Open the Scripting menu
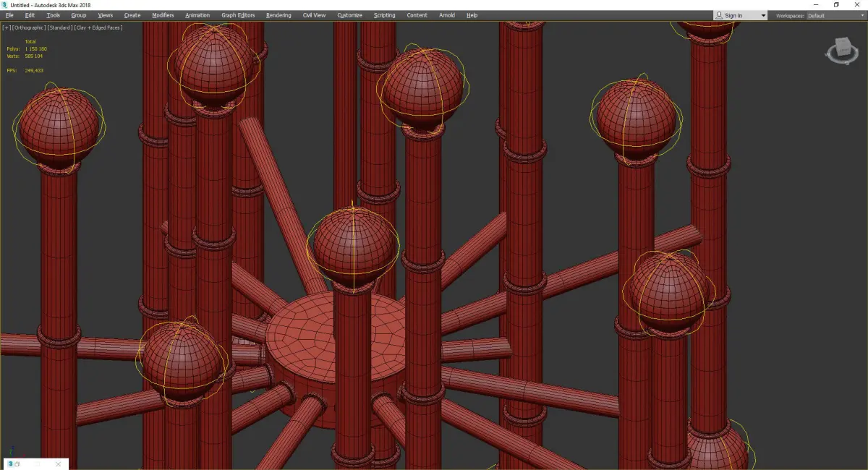 [x=384, y=15]
